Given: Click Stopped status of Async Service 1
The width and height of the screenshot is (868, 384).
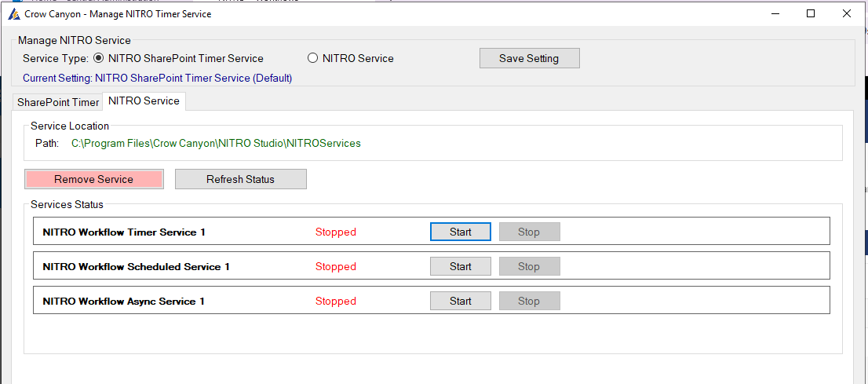Looking at the screenshot, I should (335, 301).
